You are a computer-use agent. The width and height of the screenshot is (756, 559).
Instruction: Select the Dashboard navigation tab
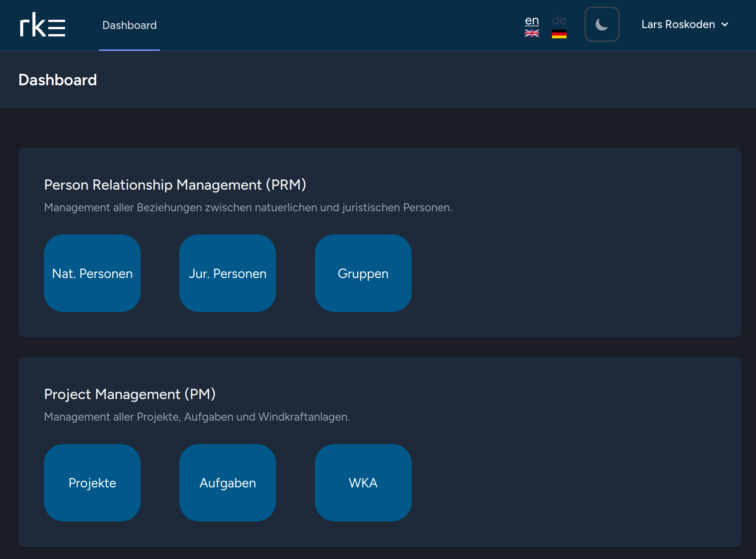[129, 25]
